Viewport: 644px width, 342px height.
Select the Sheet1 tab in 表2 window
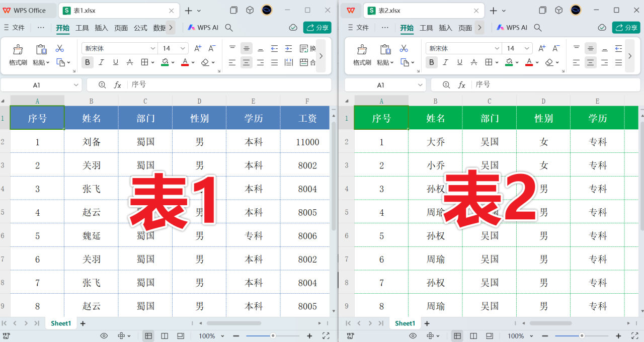click(405, 323)
